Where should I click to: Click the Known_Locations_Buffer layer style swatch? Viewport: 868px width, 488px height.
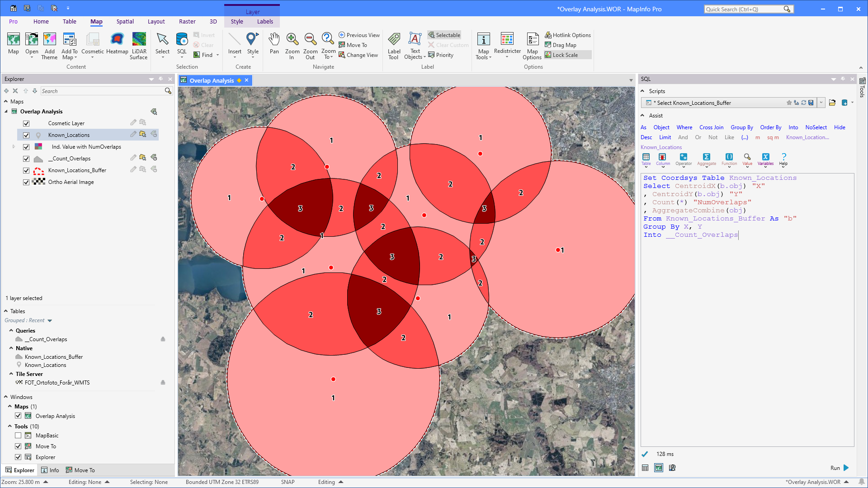pyautogui.click(x=38, y=171)
